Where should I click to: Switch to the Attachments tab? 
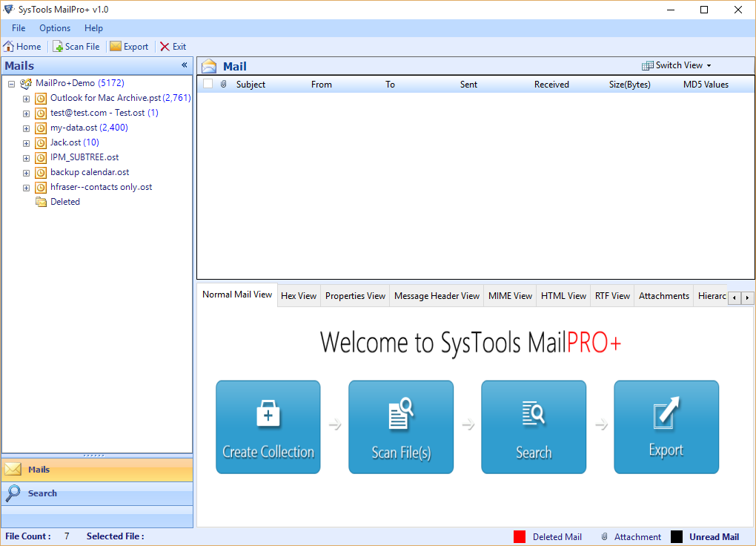664,295
